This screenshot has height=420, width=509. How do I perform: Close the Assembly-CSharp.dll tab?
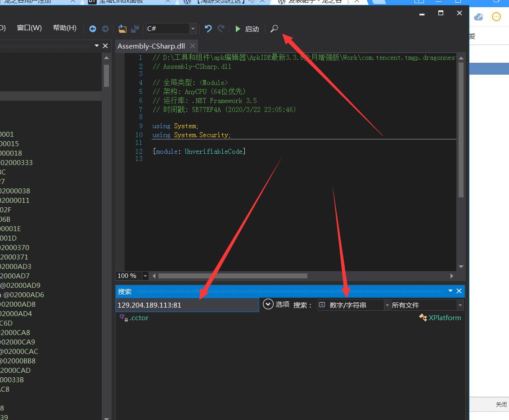tap(193, 46)
